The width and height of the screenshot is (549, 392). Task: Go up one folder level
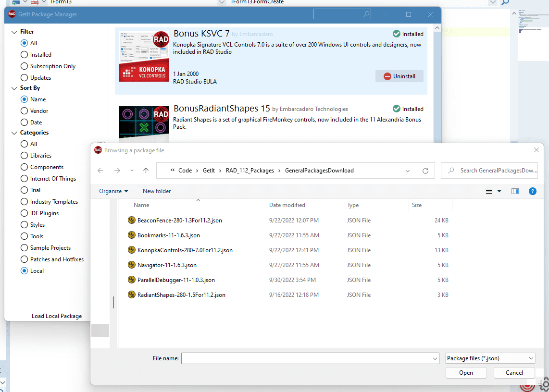click(146, 171)
